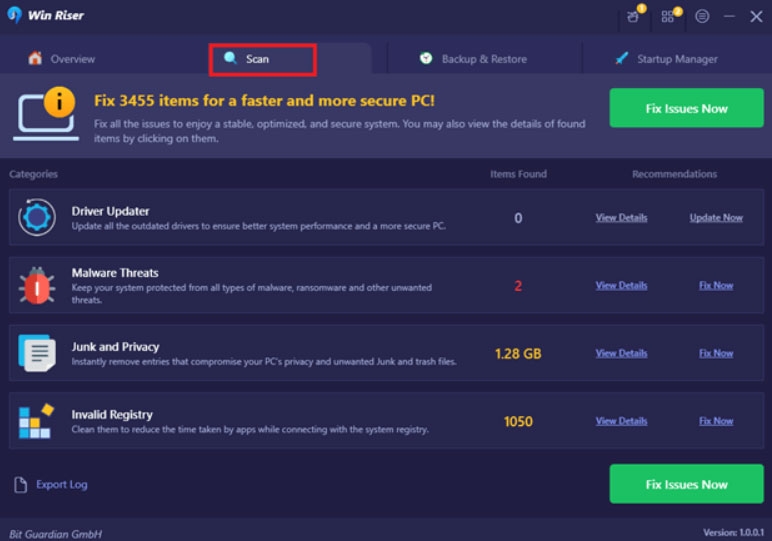Screen dimensions: 772x541
Task: Open the Backup & Restore tab
Action: 473,59
